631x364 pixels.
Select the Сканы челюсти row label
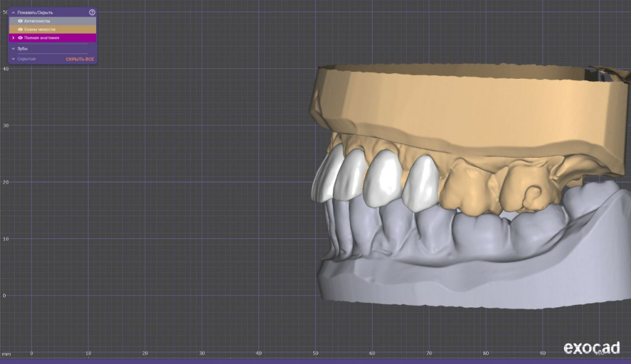[x=39, y=29]
